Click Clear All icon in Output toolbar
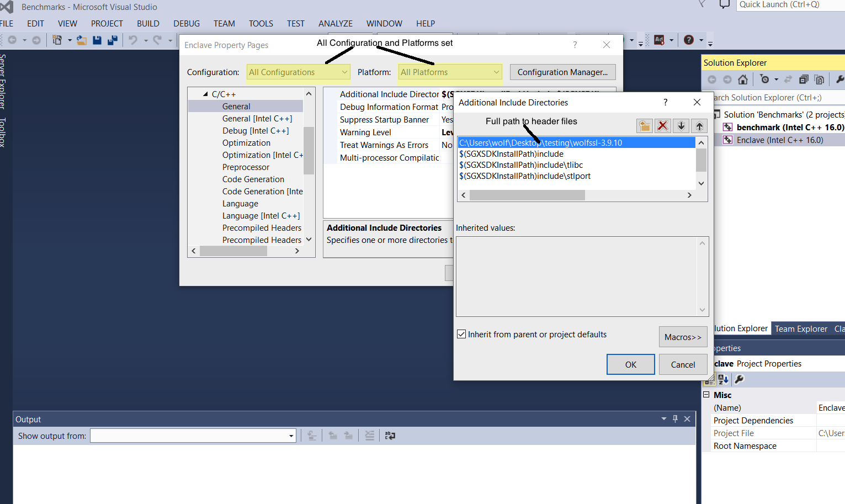 point(370,436)
